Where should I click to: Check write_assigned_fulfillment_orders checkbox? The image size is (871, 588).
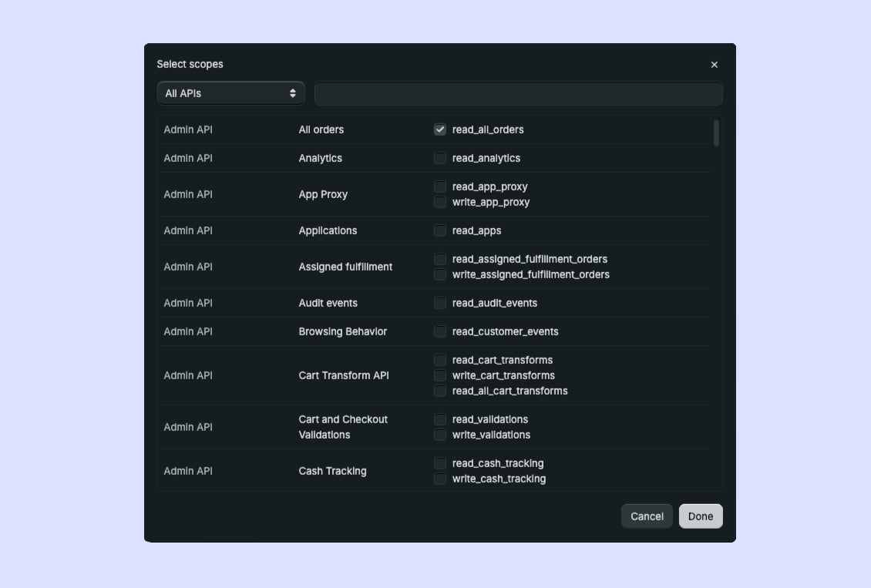tap(440, 275)
